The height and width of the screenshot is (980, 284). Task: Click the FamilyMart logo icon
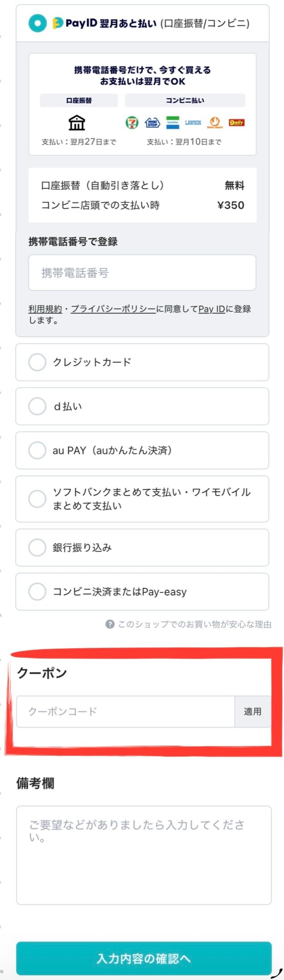click(x=173, y=122)
